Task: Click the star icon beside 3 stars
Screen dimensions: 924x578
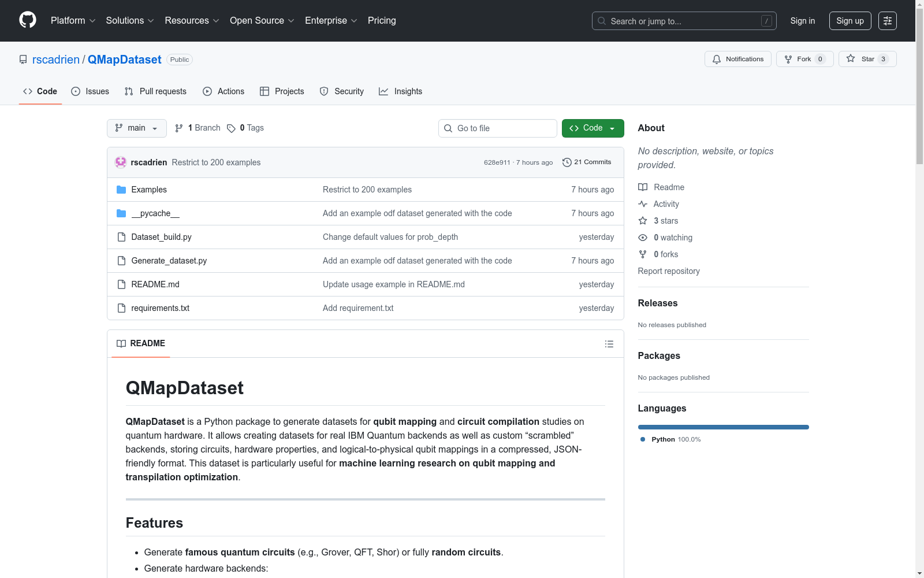Action: 643,221
